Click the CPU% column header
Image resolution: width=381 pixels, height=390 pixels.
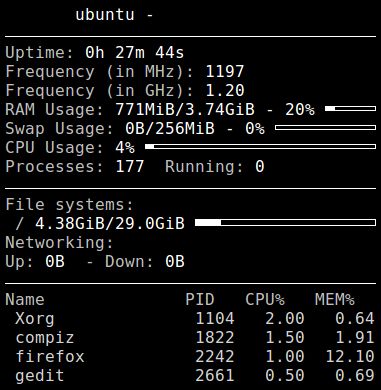tap(265, 300)
